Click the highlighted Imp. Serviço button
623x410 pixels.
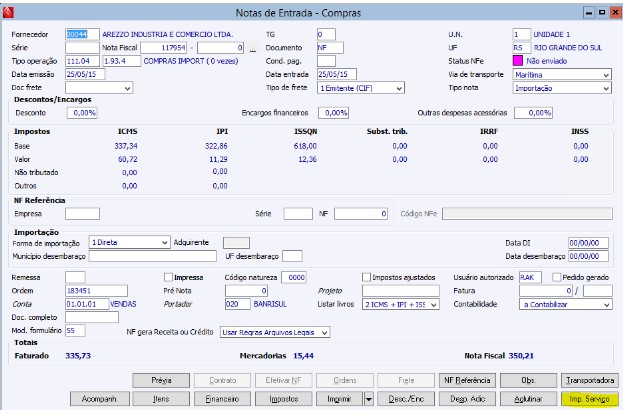pos(590,398)
